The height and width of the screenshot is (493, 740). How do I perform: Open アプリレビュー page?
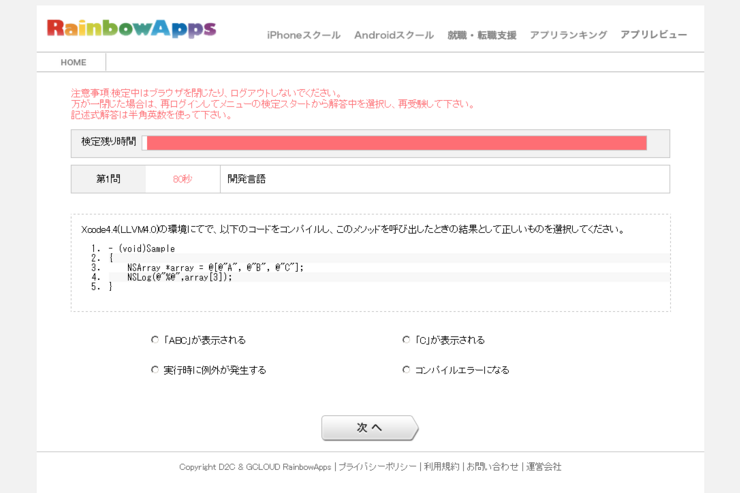point(654,35)
